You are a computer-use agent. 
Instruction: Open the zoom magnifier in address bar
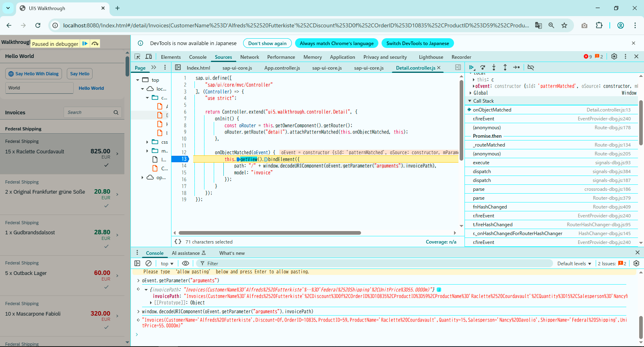click(x=551, y=25)
